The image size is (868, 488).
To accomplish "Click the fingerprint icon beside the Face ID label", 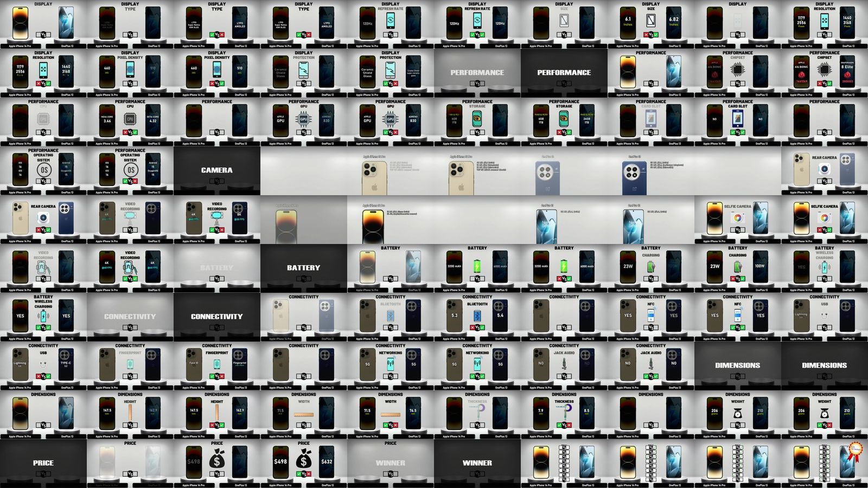I will [216, 364].
